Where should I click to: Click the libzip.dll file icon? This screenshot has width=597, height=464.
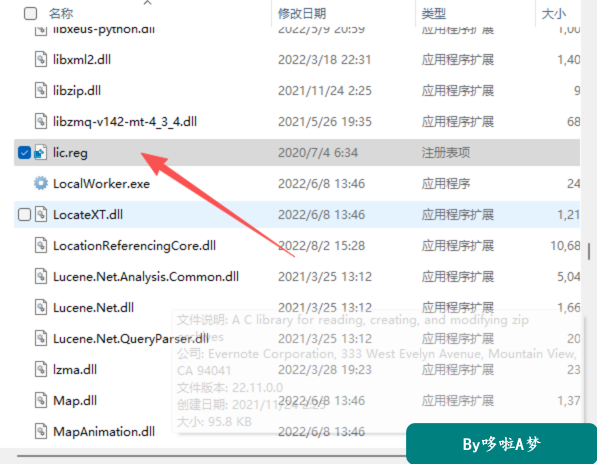41,91
